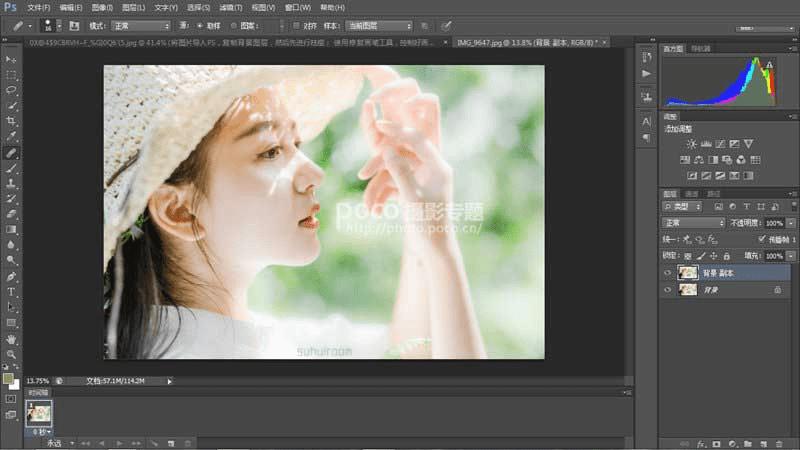Image resolution: width=800 pixels, height=450 pixels.
Task: Switch to IMG_9647.jpg document tab
Action: (x=527, y=42)
